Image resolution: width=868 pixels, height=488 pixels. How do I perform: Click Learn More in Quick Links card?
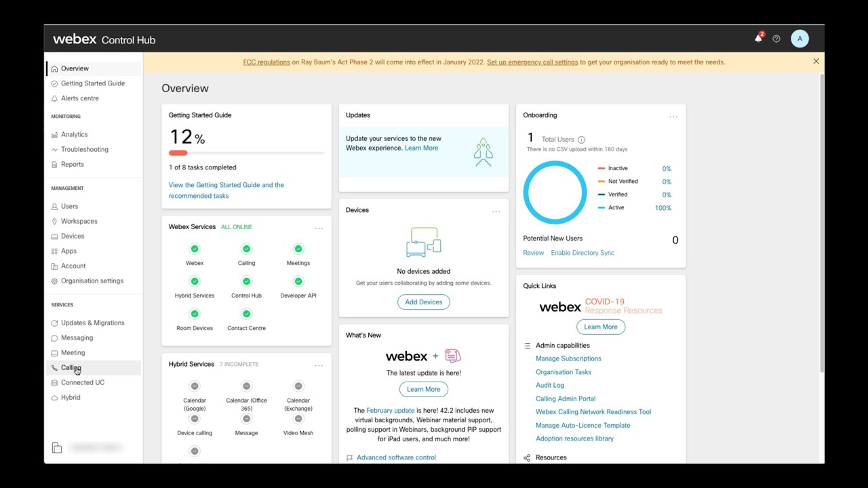[601, 327]
